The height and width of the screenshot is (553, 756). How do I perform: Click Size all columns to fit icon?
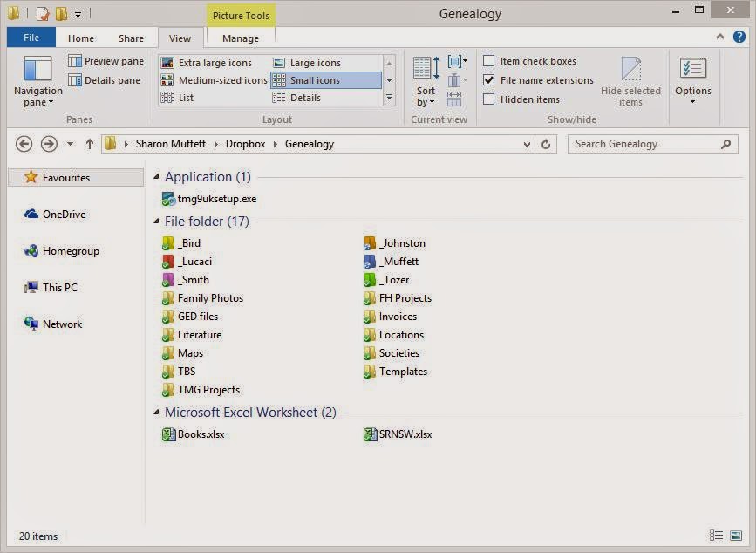pyautogui.click(x=454, y=99)
